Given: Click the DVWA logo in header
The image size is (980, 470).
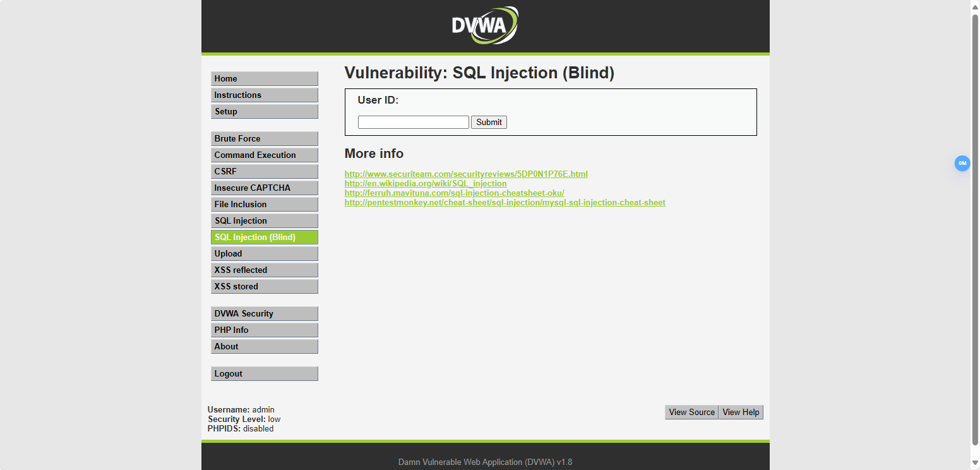Looking at the screenshot, I should (x=485, y=26).
